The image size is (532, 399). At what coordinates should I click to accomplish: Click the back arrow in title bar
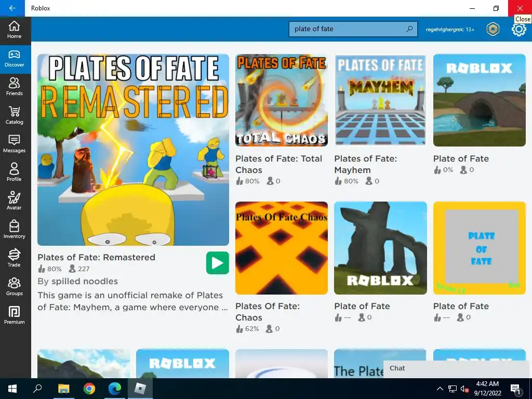tap(12, 8)
